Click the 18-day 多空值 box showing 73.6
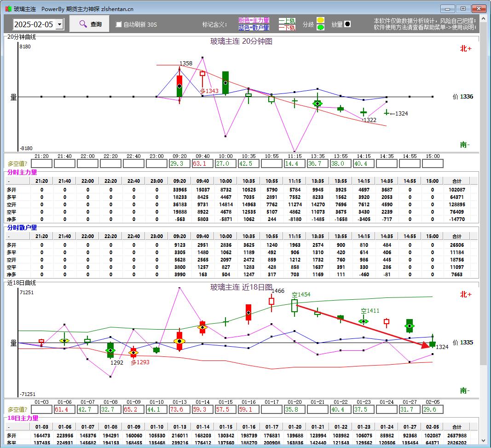 (179, 409)
